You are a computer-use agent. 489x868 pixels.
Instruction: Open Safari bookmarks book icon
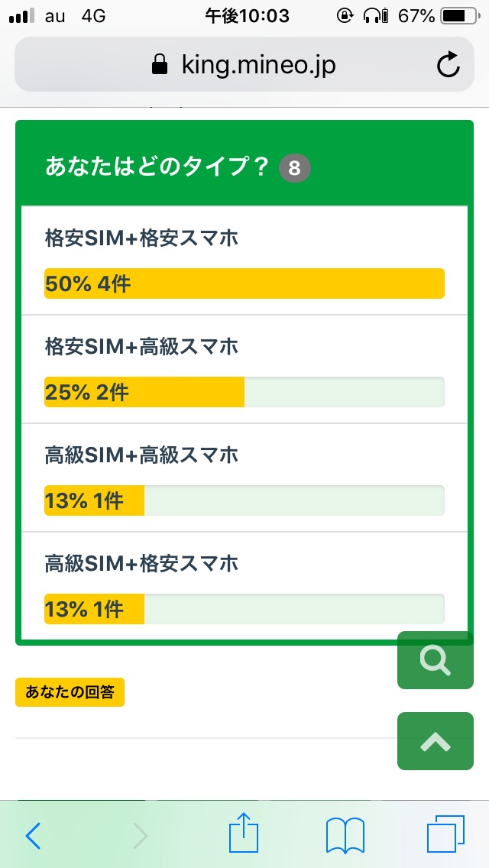click(345, 835)
